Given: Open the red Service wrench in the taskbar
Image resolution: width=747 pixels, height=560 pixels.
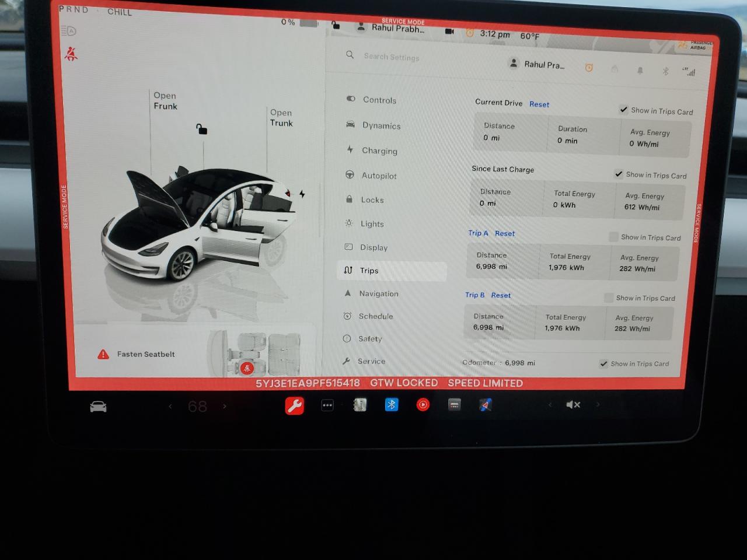Looking at the screenshot, I should point(294,405).
